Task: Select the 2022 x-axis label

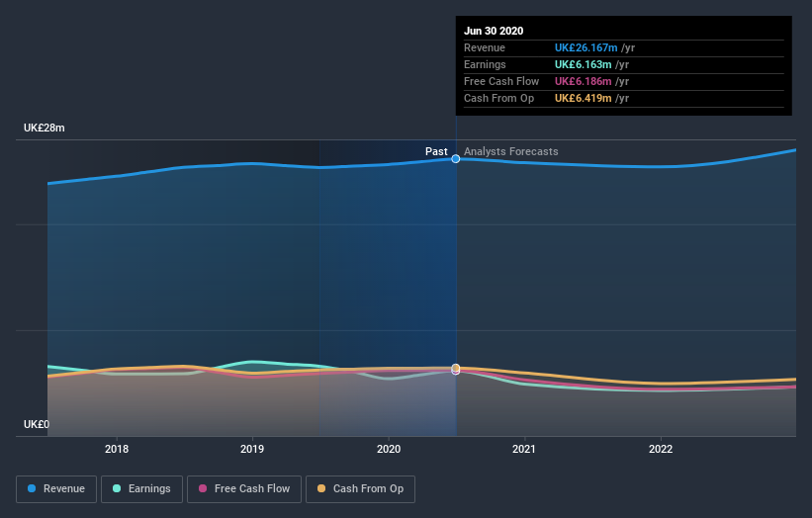Action: click(661, 449)
